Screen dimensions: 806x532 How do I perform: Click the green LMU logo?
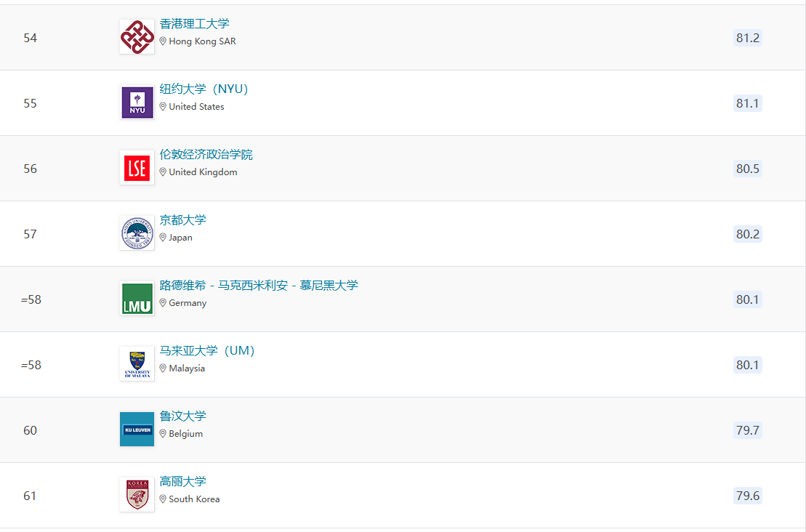coord(137,298)
